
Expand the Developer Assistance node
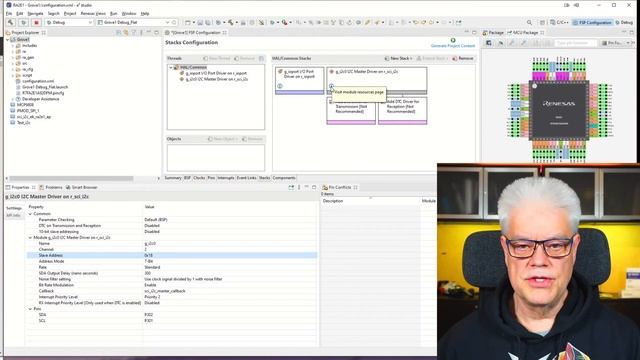coord(13,99)
